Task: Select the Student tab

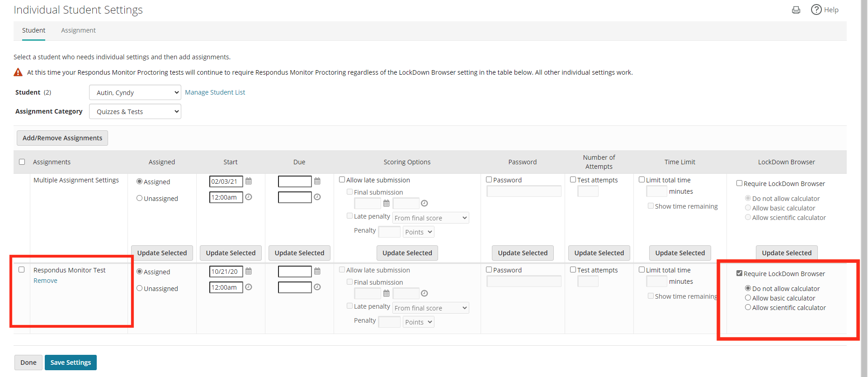Action: pyautogui.click(x=33, y=30)
